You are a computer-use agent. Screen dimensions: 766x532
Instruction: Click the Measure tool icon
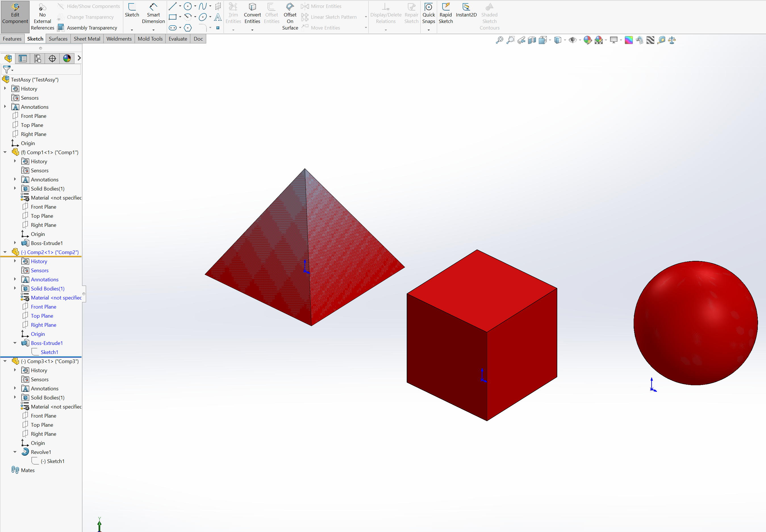661,40
